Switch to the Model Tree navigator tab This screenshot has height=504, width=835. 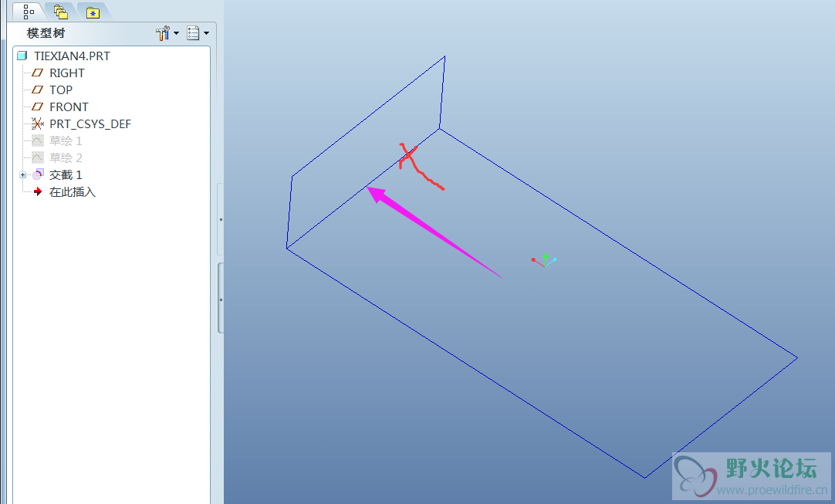point(28,11)
